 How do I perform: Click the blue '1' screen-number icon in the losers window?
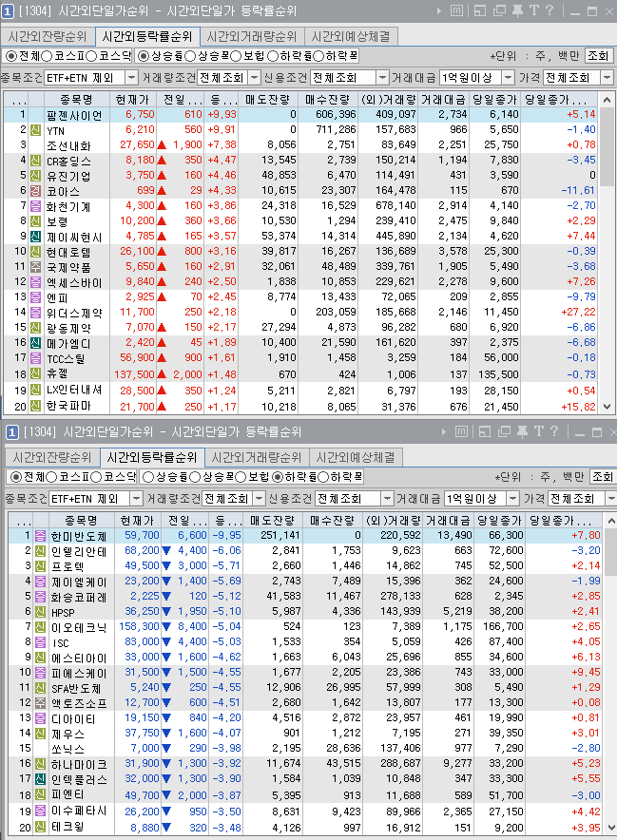pos(11,431)
